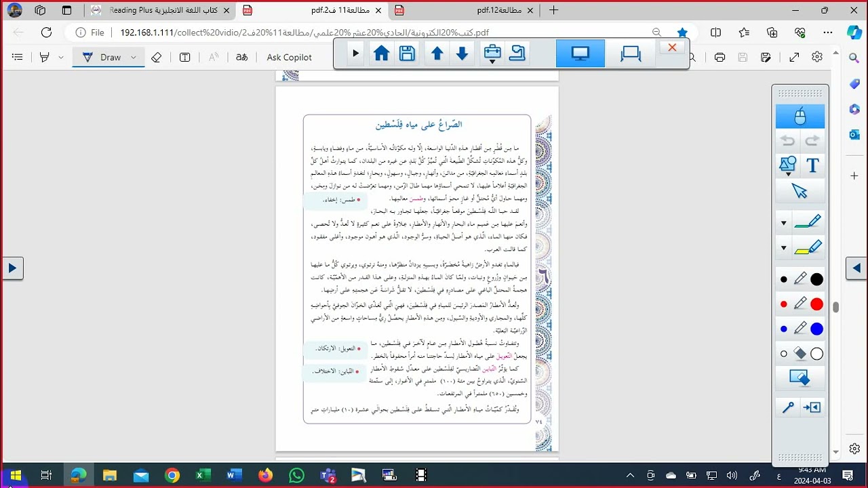Switch to the مطالعة11 ف2.pdf tab
The image size is (868, 488).
coord(313,10)
